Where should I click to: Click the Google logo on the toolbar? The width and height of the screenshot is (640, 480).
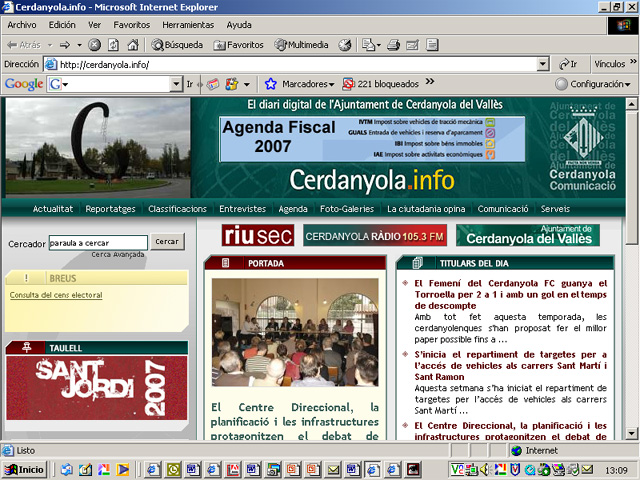pyautogui.click(x=24, y=84)
